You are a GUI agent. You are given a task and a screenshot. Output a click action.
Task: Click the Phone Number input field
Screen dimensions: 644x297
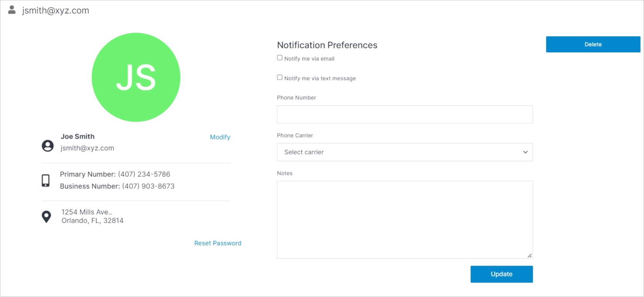(405, 114)
